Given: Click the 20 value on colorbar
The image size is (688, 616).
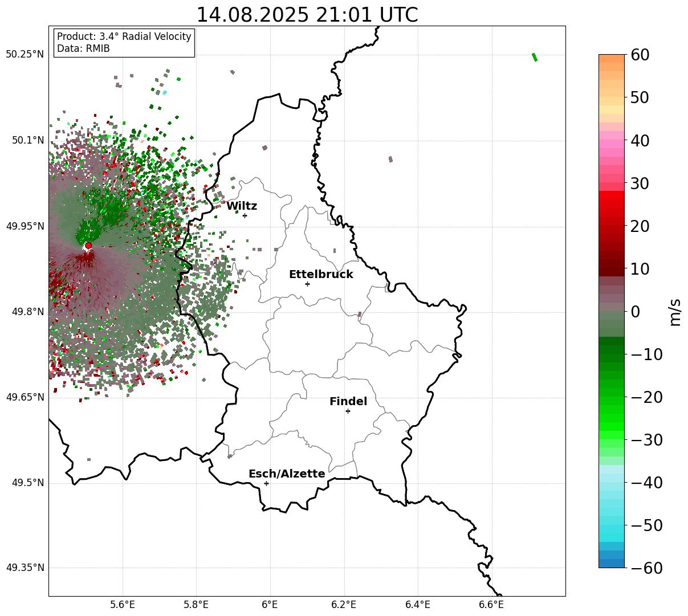Looking at the screenshot, I should tap(640, 226).
